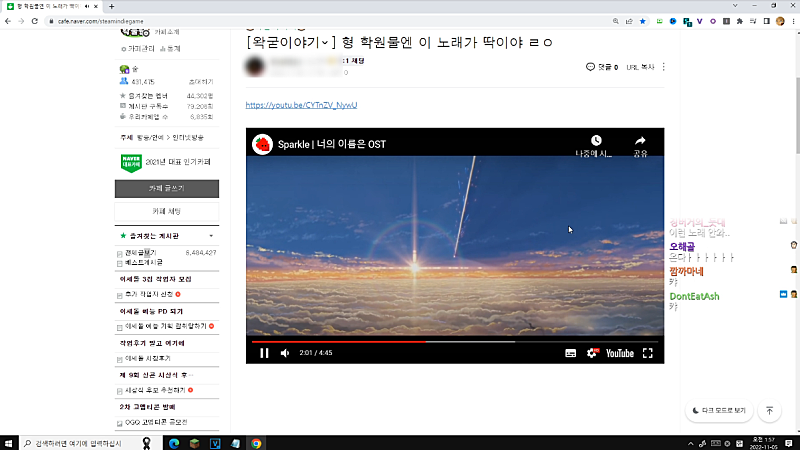Toggle subtitles in the YouTube player
The image size is (800, 450).
tap(571, 353)
